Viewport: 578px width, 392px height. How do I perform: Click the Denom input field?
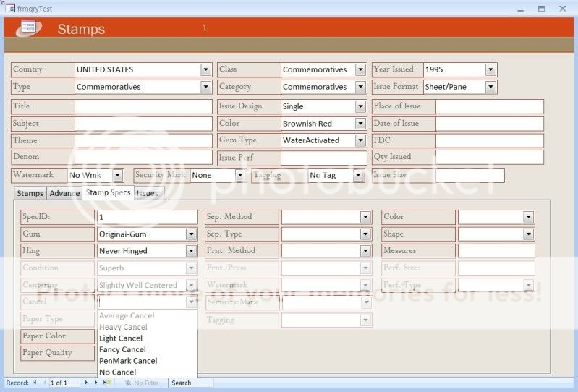click(x=143, y=157)
